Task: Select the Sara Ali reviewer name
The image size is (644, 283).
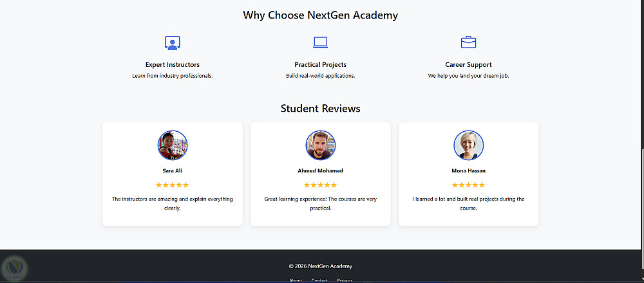Action: click(x=172, y=171)
